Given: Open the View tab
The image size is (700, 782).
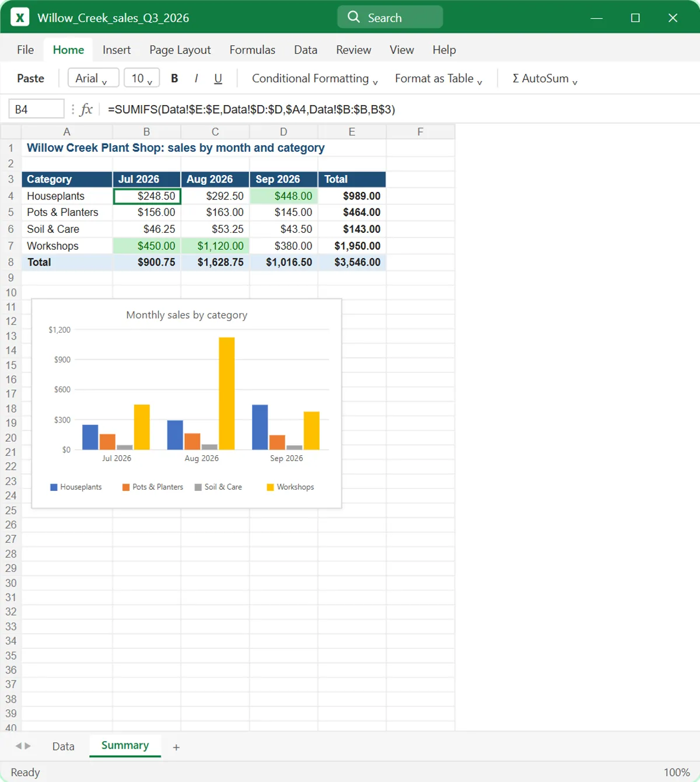Looking at the screenshot, I should pos(402,50).
